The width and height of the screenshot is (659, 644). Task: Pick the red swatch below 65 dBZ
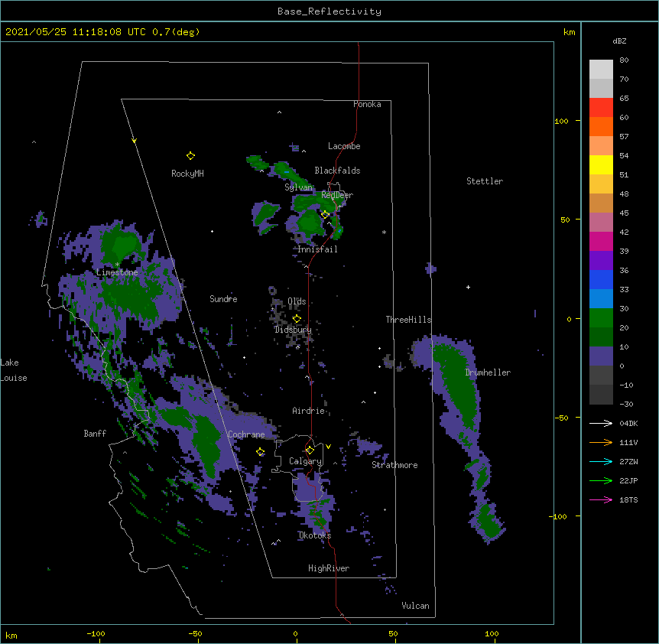coord(601,108)
